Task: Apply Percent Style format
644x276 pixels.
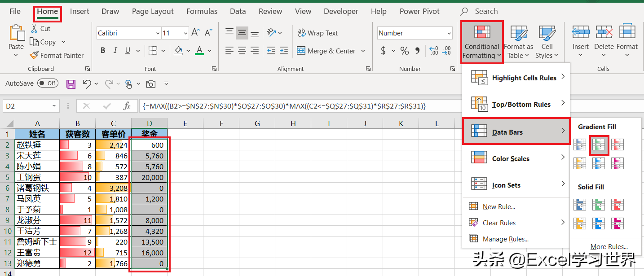Action: [405, 51]
